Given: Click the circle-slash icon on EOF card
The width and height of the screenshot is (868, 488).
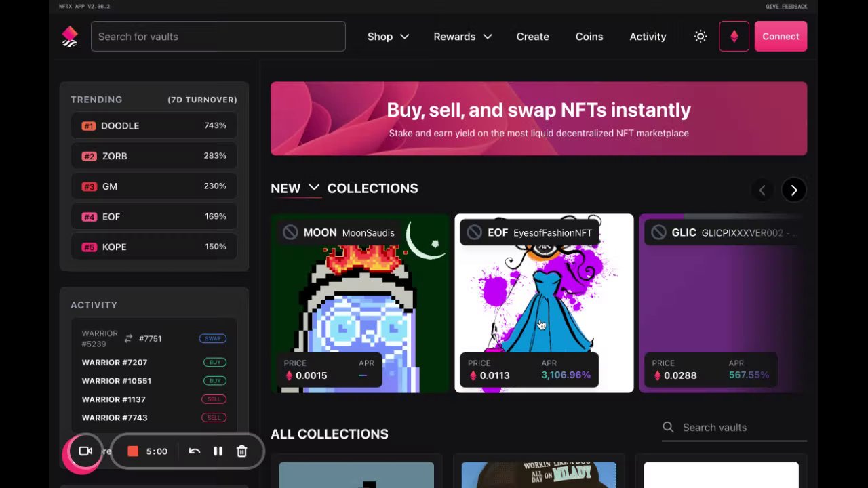Looking at the screenshot, I should (475, 232).
